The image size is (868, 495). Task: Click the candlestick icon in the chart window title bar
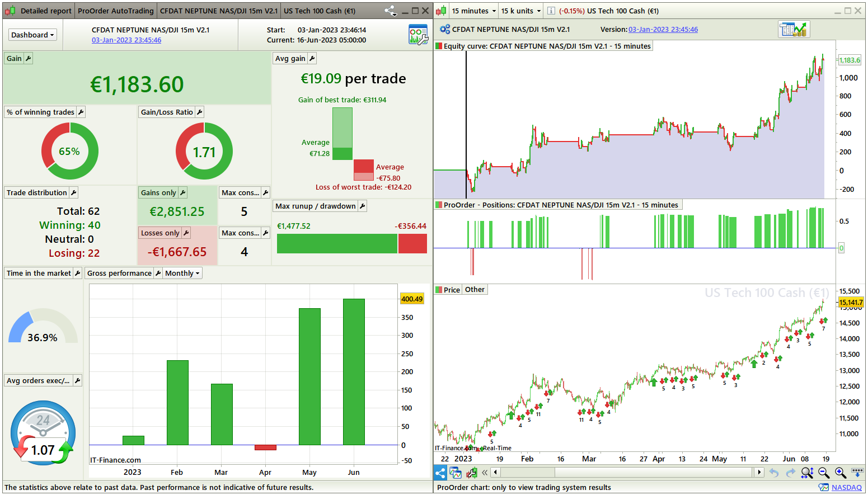442,11
